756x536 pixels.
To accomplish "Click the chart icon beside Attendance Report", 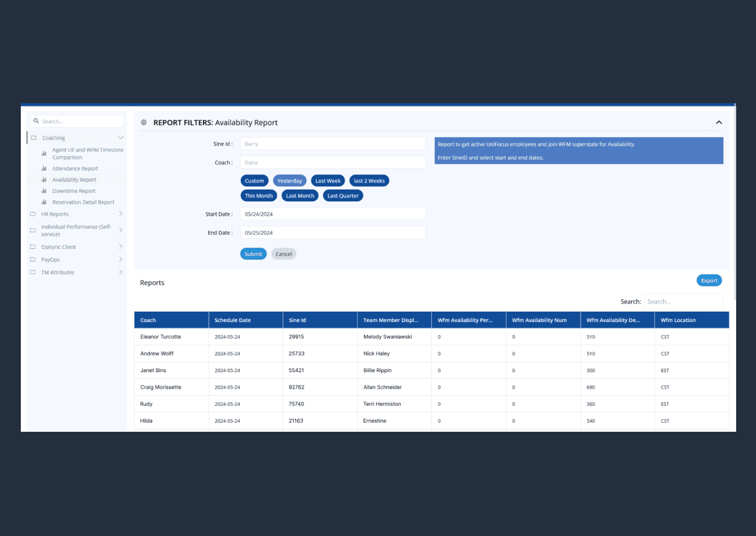I will [x=44, y=169].
